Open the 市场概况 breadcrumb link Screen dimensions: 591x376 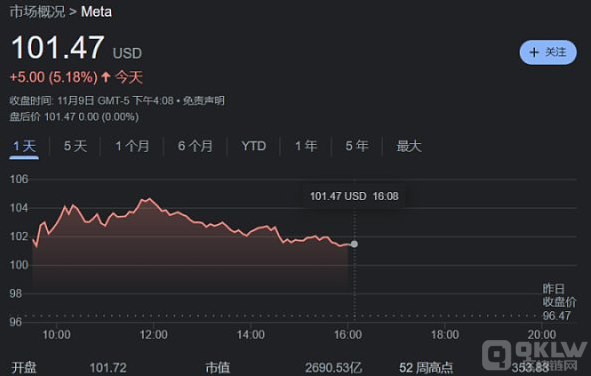point(37,12)
